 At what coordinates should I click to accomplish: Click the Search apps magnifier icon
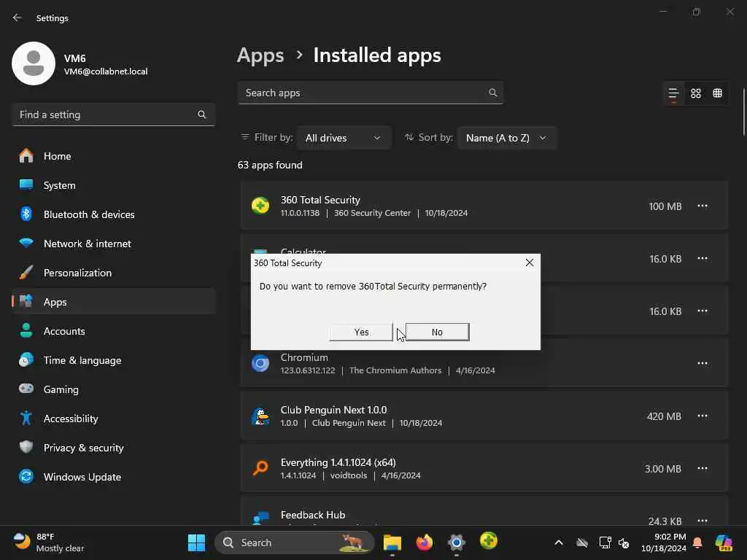492,93
